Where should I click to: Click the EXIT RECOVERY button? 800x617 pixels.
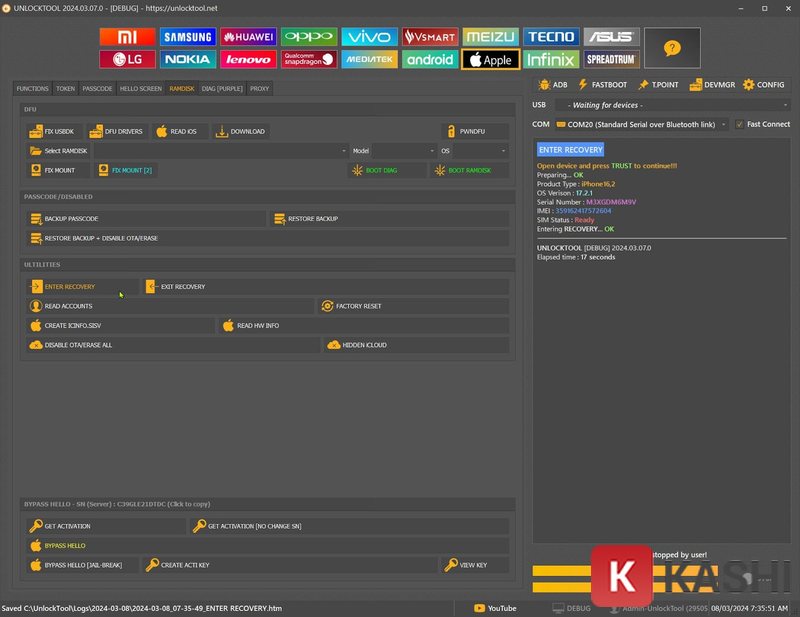point(182,287)
